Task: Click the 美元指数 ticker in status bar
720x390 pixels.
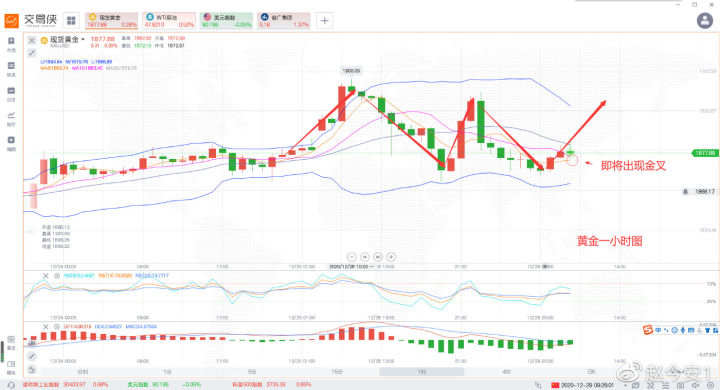Action: click(x=164, y=384)
